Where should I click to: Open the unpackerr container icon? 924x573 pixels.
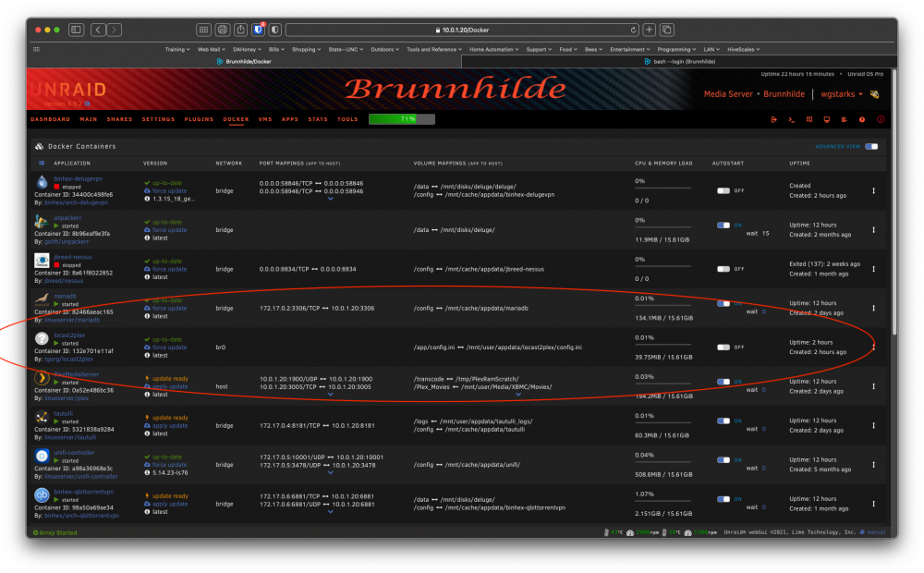click(x=42, y=221)
